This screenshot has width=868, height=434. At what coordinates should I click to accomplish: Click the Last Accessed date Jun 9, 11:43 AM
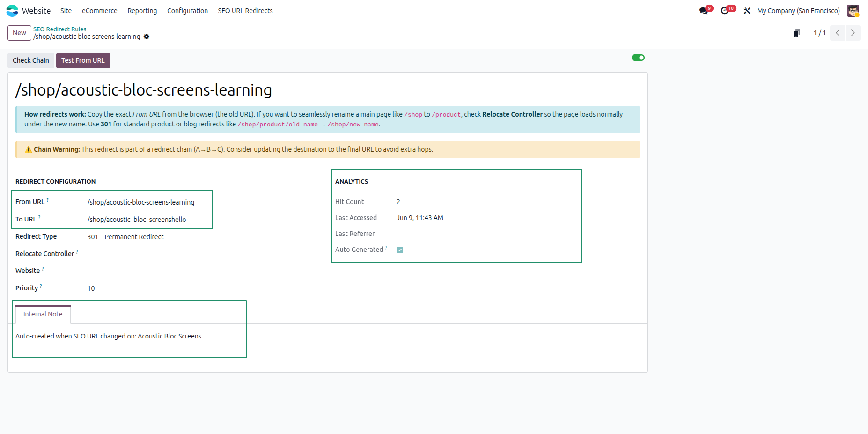(419, 218)
